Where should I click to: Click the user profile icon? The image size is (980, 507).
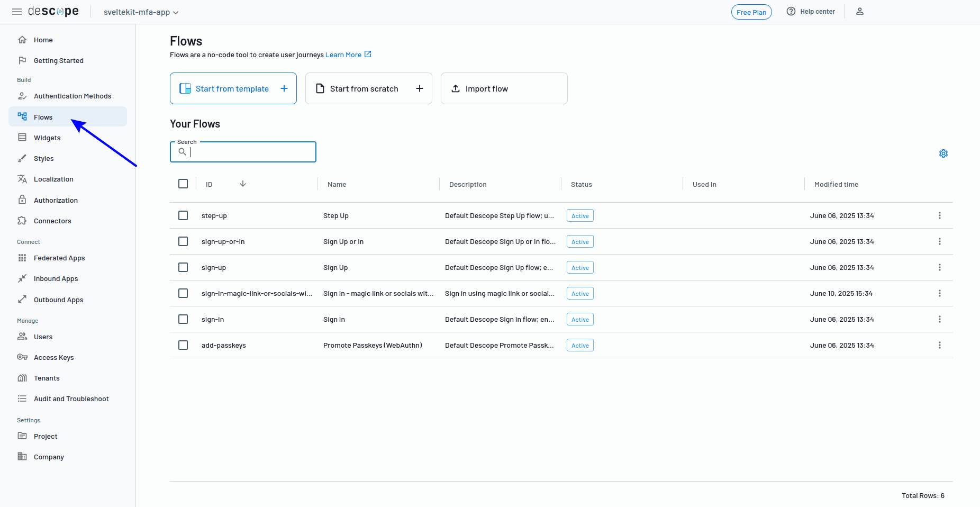coord(860,11)
